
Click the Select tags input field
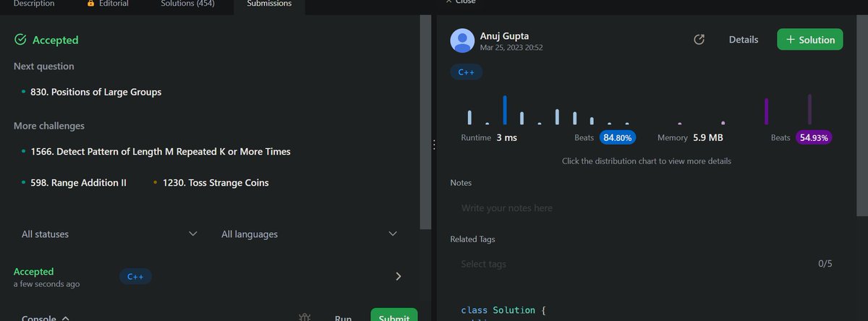(629, 264)
